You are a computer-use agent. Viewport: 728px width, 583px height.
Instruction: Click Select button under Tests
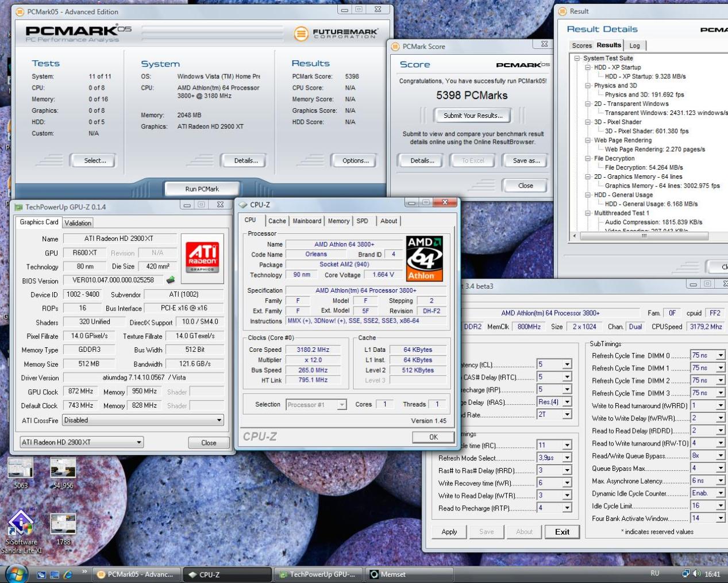click(x=95, y=161)
